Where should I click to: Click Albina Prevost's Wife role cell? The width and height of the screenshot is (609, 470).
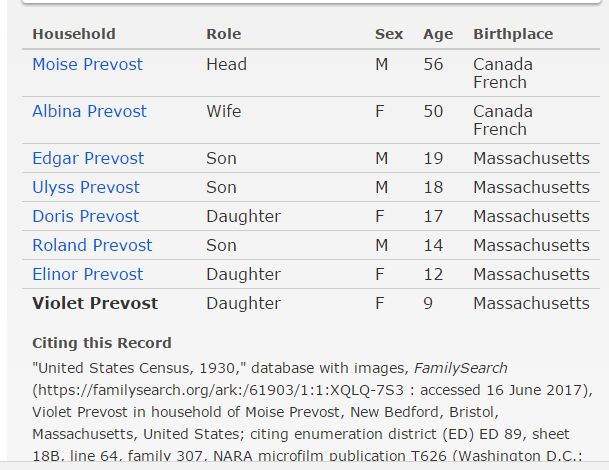pos(224,111)
